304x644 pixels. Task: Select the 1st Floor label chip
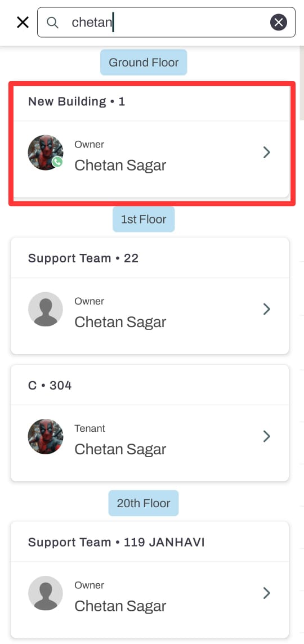(x=144, y=220)
